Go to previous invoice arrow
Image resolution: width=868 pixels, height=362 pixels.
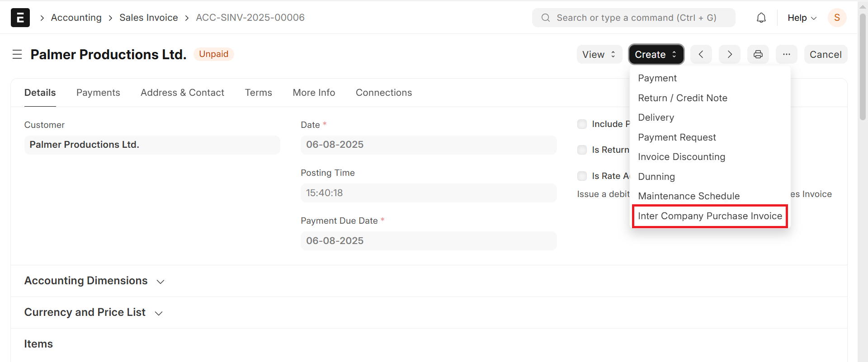tap(701, 55)
